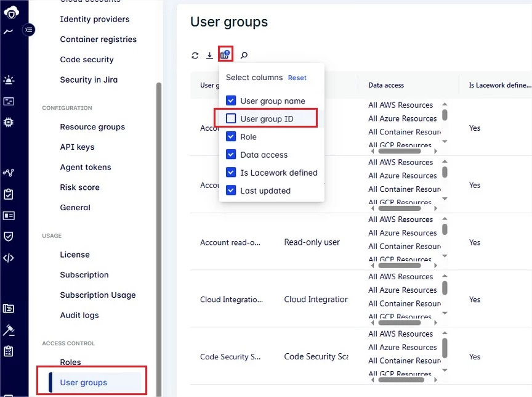Toggle the sidebar collapse button
Screen dimensions: 532x397
click(29, 30)
